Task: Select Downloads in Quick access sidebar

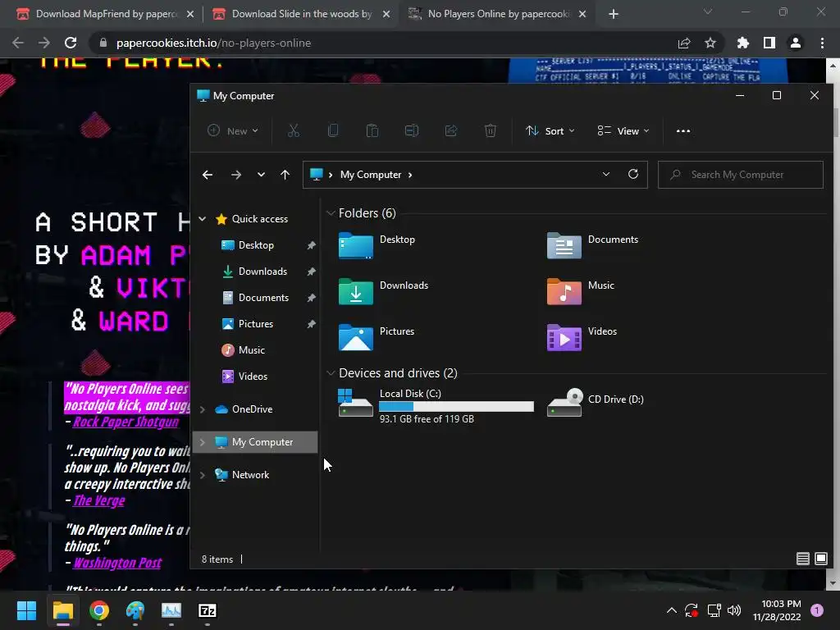Action: [x=262, y=271]
